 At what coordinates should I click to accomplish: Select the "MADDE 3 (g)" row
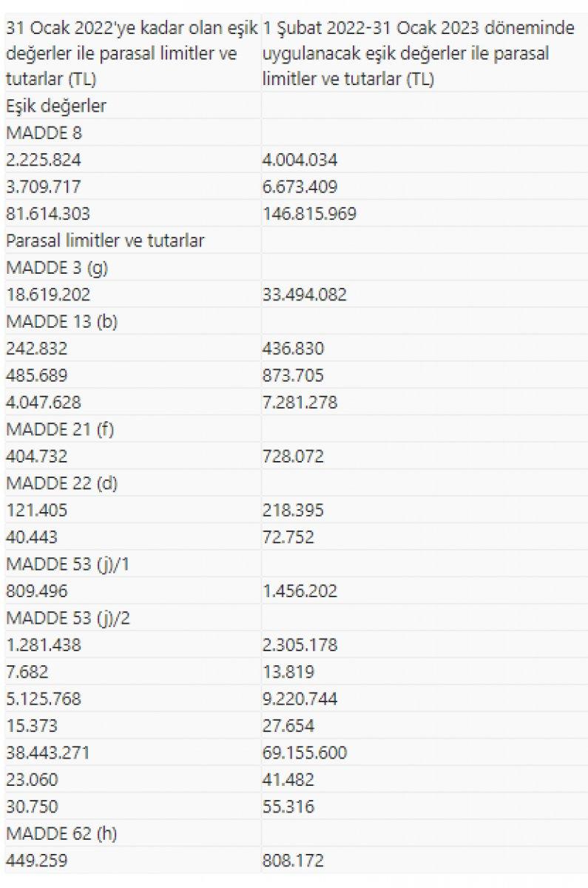tap(56, 268)
